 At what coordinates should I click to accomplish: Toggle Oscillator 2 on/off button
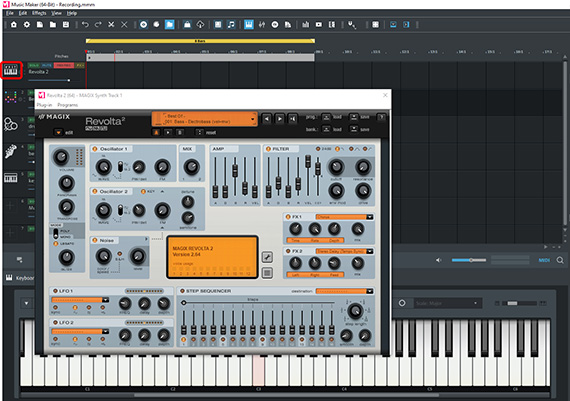pos(95,191)
